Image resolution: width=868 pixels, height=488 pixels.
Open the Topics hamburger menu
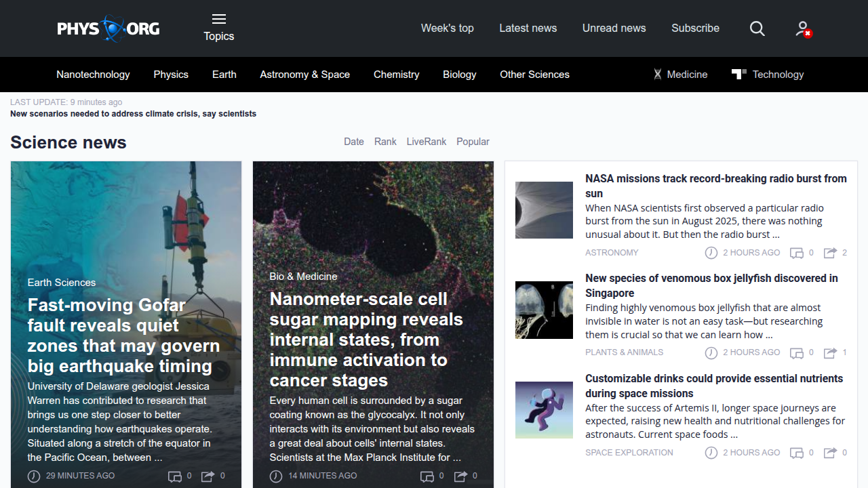pos(218,28)
